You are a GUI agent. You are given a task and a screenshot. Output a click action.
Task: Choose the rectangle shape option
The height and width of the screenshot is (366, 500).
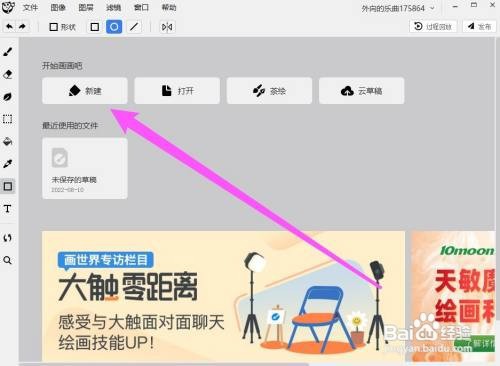point(95,27)
